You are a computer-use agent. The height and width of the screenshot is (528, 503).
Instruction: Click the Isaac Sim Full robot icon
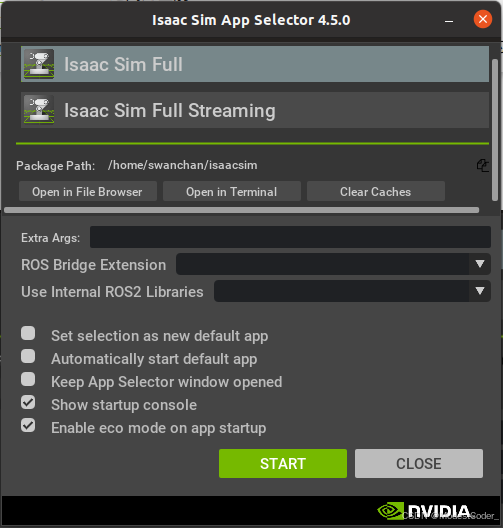(39, 64)
